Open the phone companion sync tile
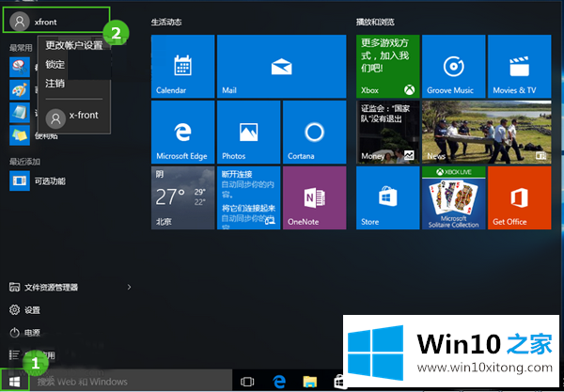This screenshot has height=392, width=564. (x=248, y=197)
